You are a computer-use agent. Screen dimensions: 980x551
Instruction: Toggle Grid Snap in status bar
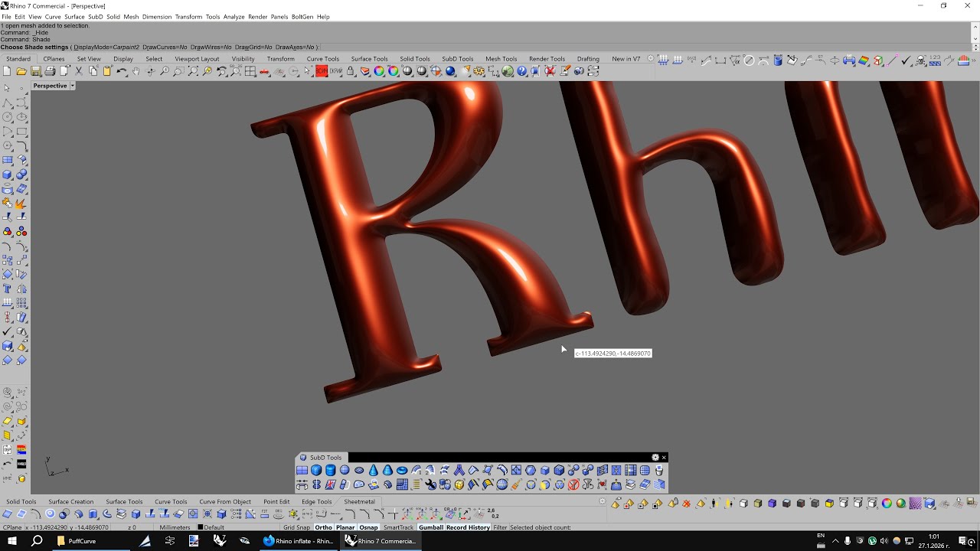click(296, 527)
